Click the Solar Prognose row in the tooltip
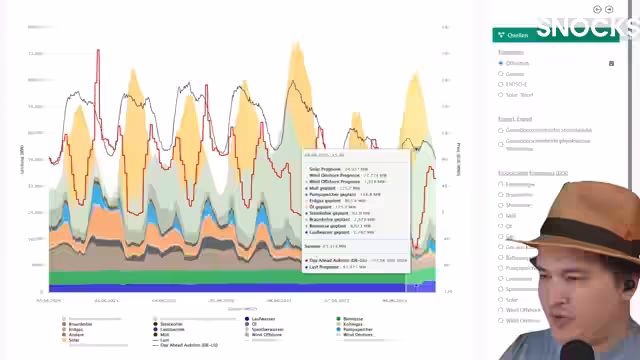The height and width of the screenshot is (360, 640). click(338, 169)
